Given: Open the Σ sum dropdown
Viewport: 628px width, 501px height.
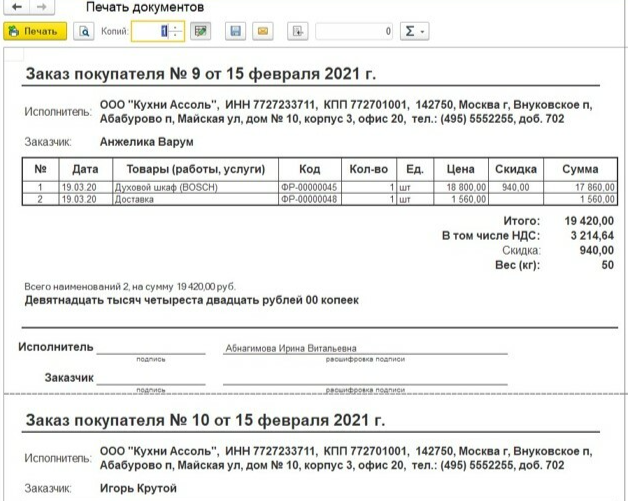Looking at the screenshot, I should point(415,31).
